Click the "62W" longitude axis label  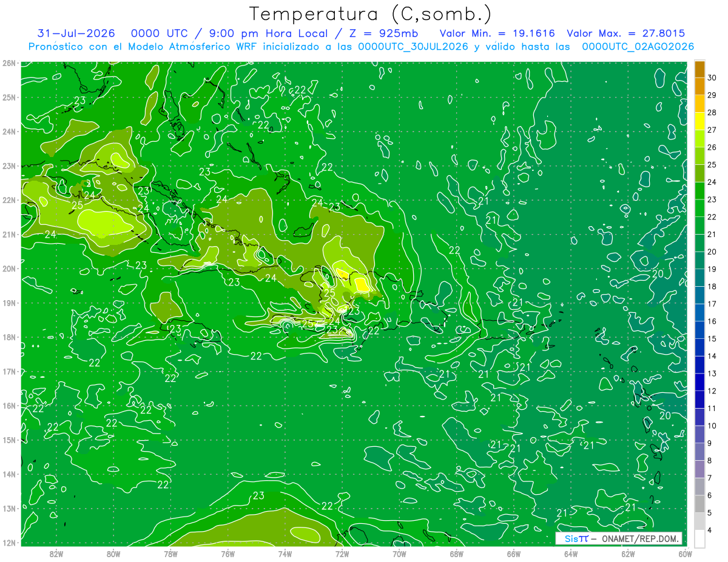629,554
